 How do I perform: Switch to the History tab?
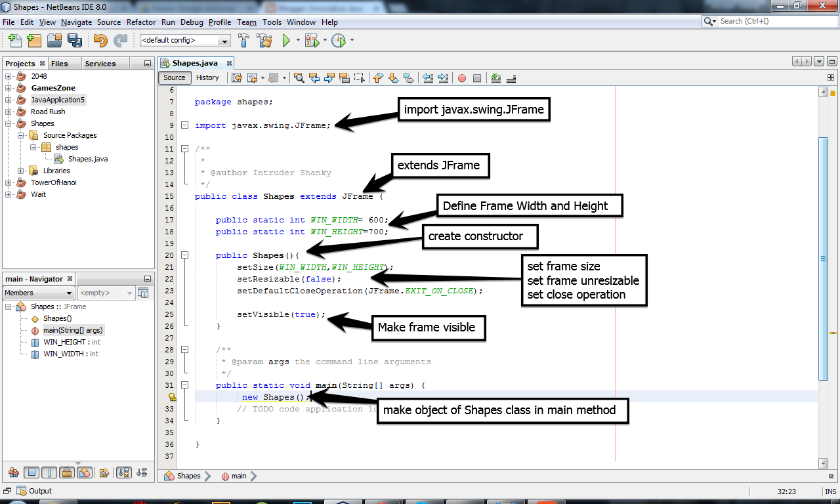click(x=208, y=77)
